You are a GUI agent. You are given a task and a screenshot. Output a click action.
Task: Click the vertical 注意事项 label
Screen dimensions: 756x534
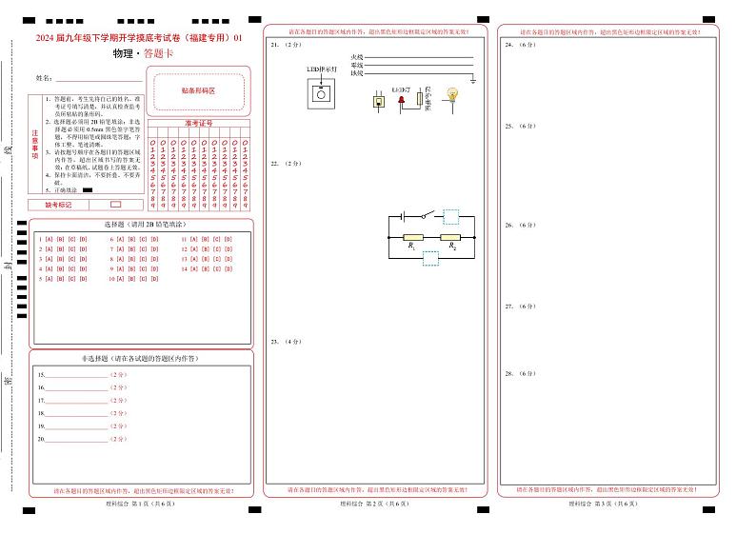tap(35, 144)
